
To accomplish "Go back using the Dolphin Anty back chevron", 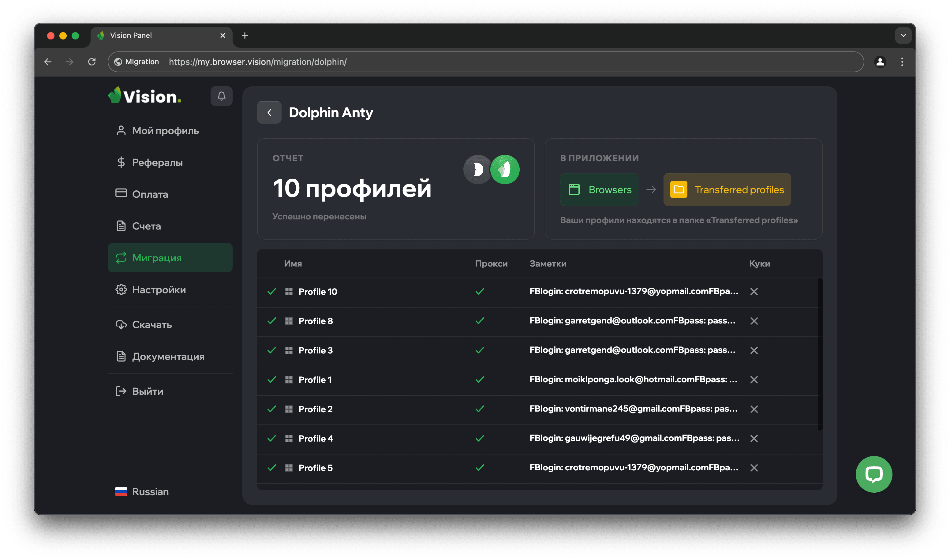I will tap(269, 112).
